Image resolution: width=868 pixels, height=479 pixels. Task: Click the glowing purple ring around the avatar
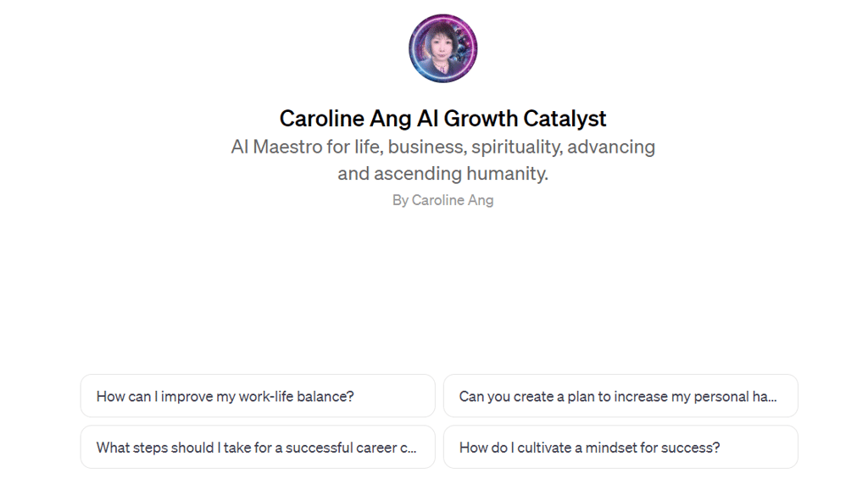pyautogui.click(x=414, y=48)
